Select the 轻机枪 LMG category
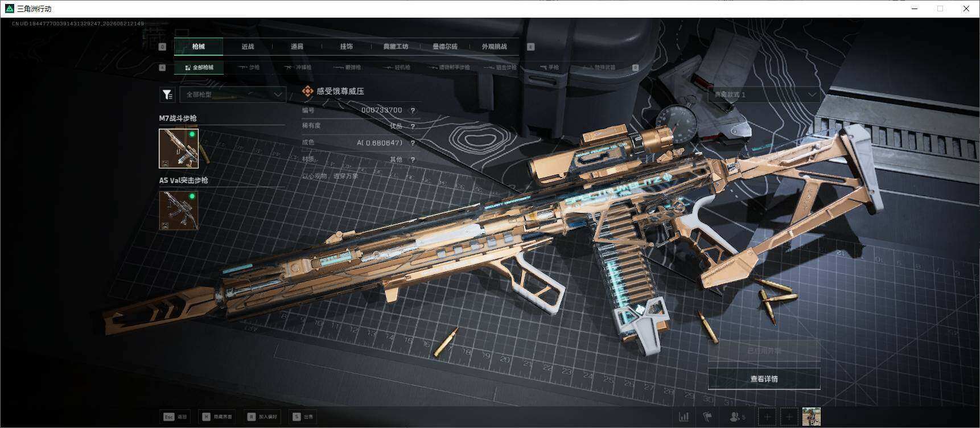The height and width of the screenshot is (428, 980). [x=397, y=68]
